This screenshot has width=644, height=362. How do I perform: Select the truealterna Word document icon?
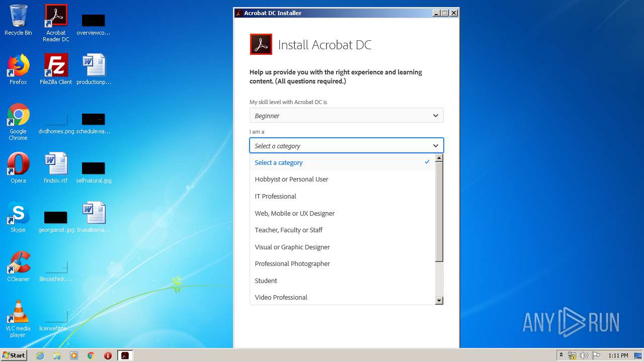tap(94, 217)
